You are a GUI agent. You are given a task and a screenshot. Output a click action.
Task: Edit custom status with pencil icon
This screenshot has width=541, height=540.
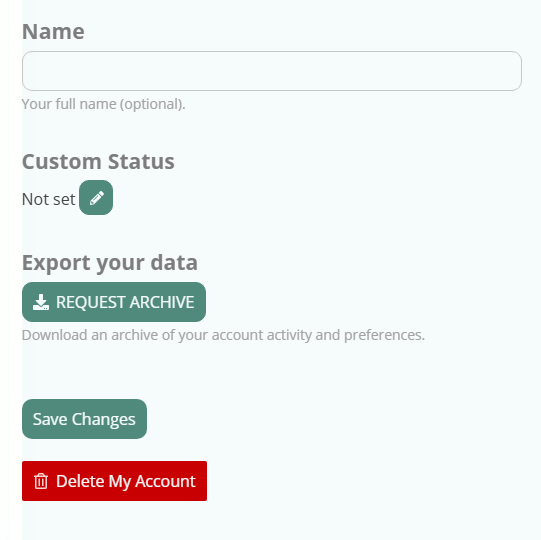point(96,198)
